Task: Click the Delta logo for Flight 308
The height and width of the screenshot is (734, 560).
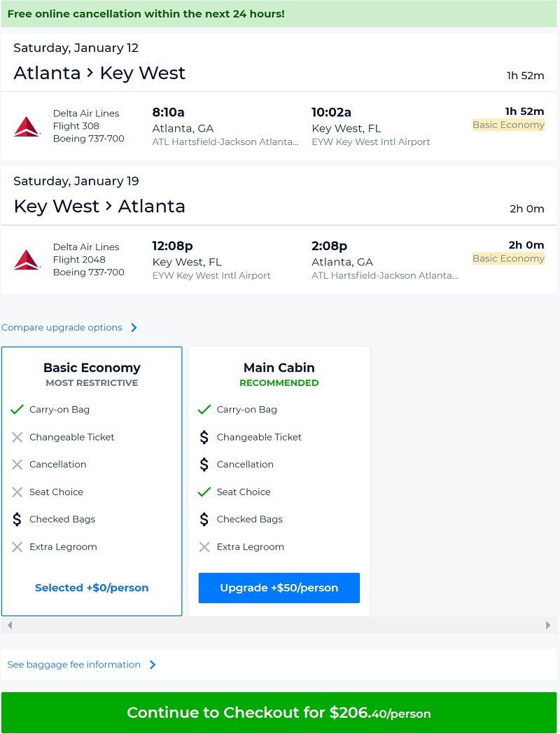Action: click(x=27, y=126)
